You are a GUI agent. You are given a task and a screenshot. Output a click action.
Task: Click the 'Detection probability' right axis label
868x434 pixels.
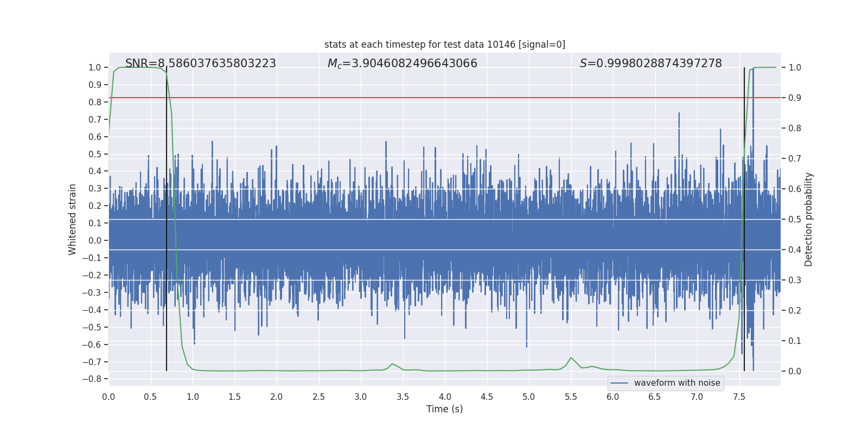[809, 219]
